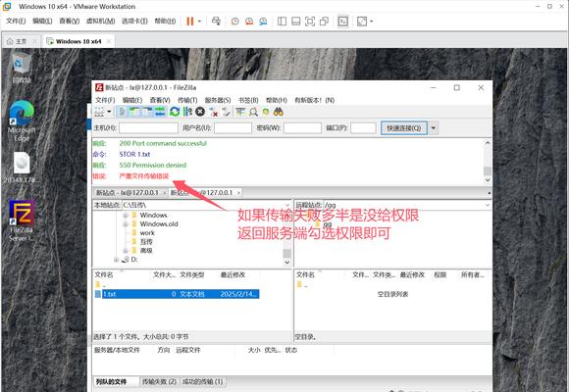Refresh file and folder lists
The width and height of the screenshot is (569, 392).
[175, 112]
